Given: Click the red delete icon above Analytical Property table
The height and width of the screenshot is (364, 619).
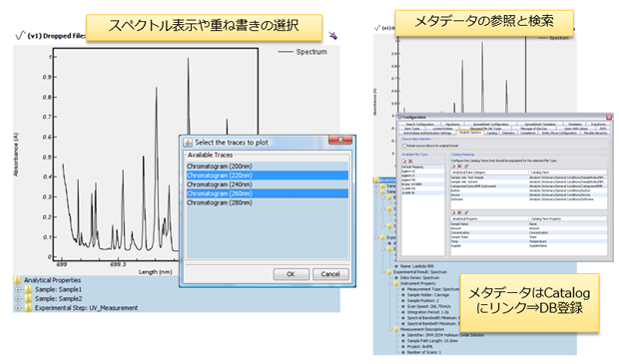Looking at the screenshot, I should [459, 212].
